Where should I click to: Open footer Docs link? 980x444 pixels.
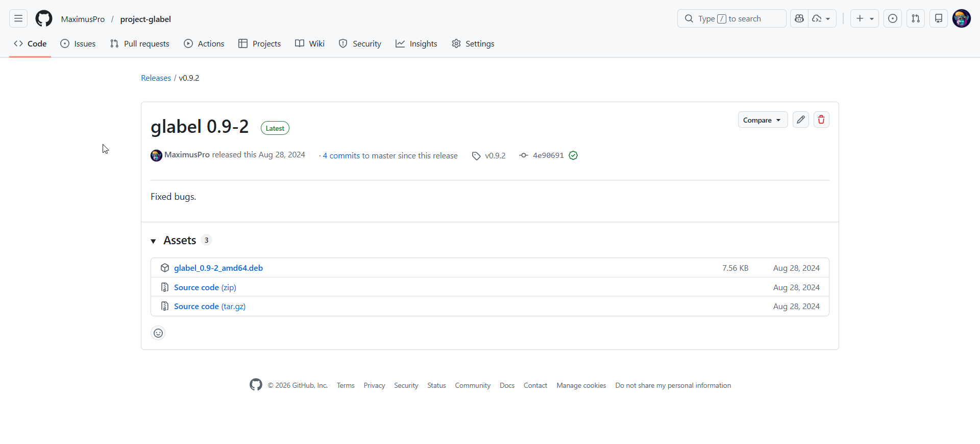tap(507, 385)
